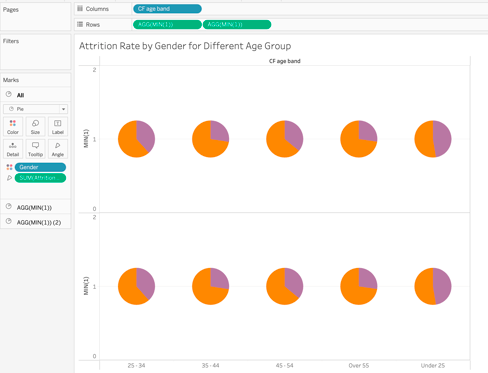Expand the AGG(MIN(1)) (2) marks section
Screen dimensions: 488x373
pyautogui.click(x=36, y=222)
